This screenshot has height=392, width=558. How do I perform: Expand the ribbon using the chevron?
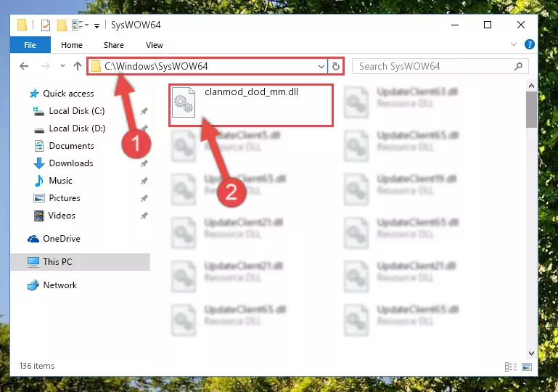coord(514,44)
